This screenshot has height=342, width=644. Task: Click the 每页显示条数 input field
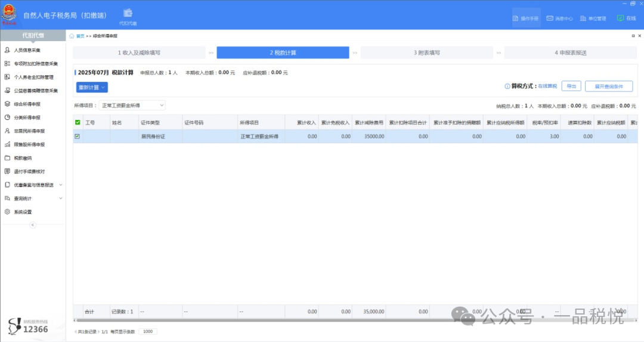coord(147,331)
